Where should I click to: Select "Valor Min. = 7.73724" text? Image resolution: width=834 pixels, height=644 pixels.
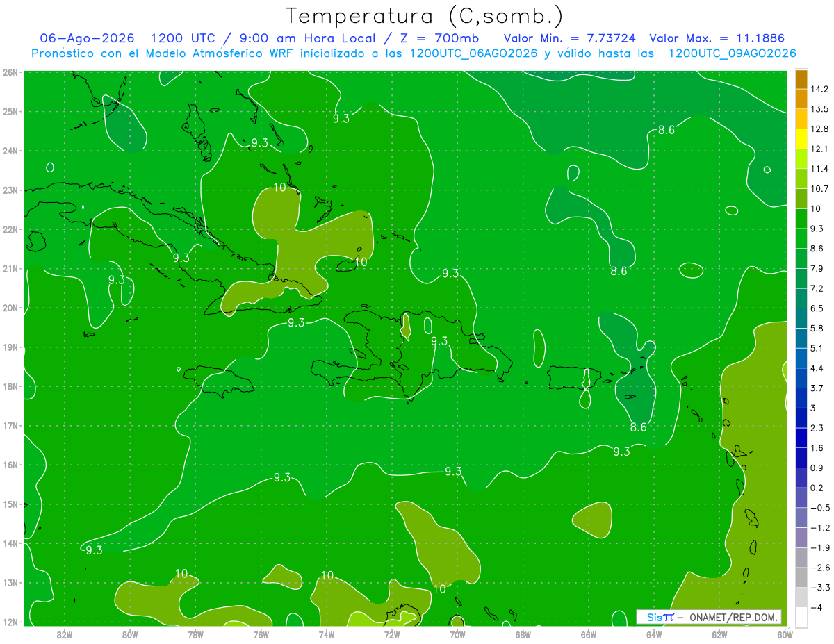[x=569, y=38]
